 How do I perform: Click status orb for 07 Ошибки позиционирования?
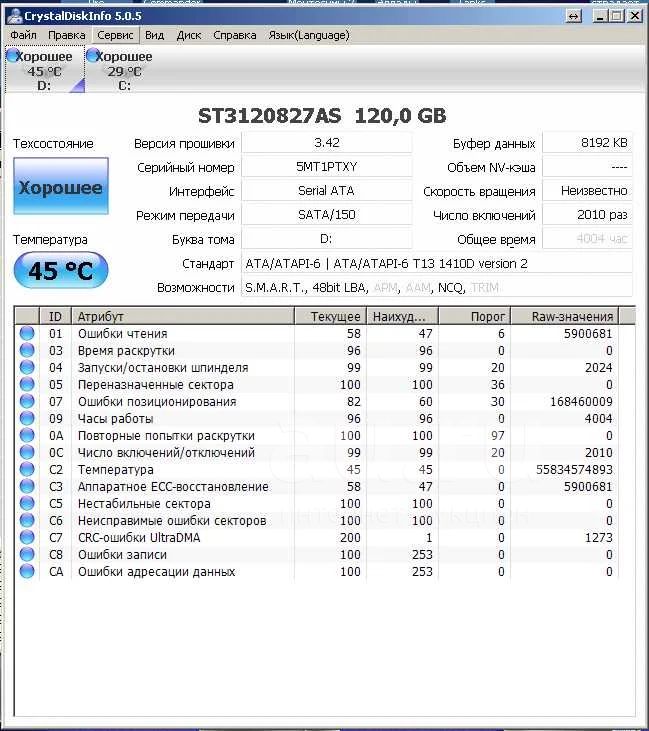point(27,401)
